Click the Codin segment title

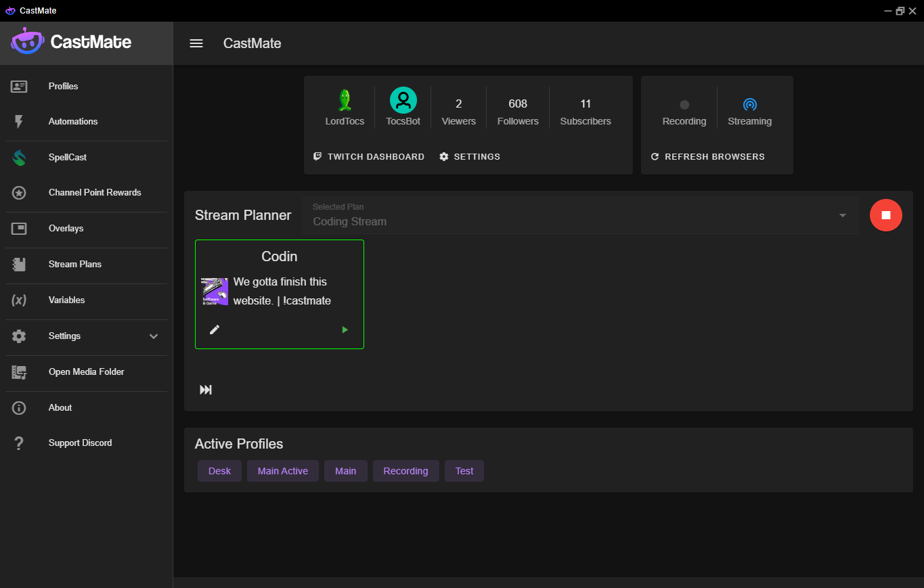tap(280, 256)
